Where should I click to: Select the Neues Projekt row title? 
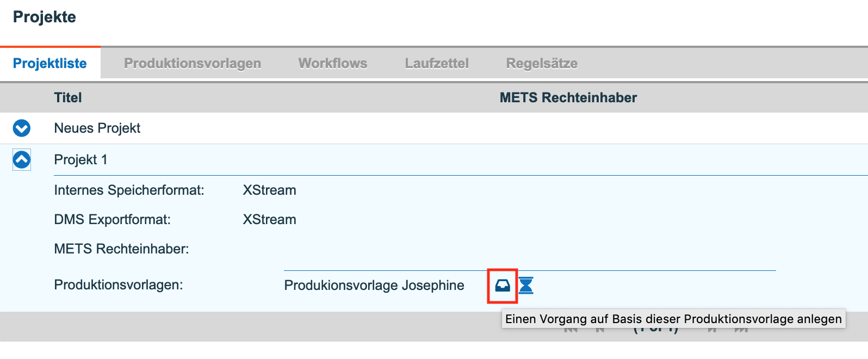click(97, 128)
